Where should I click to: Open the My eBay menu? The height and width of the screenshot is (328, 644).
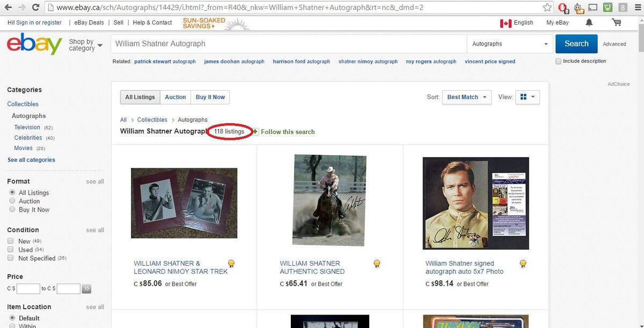(x=558, y=23)
